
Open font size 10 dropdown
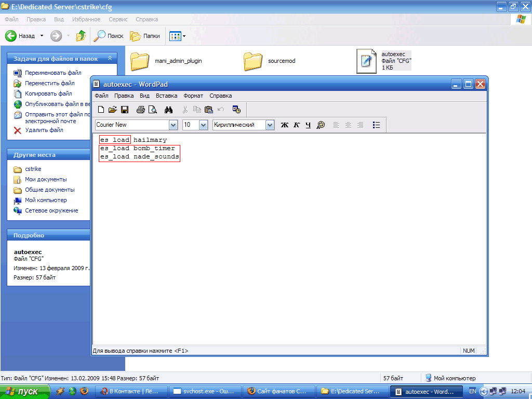point(203,125)
